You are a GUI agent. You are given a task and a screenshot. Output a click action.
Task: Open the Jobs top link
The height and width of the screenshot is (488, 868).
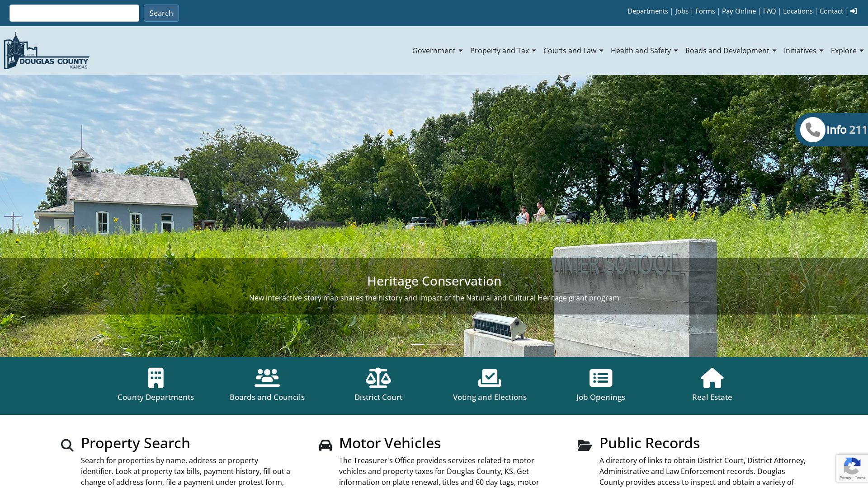point(682,11)
